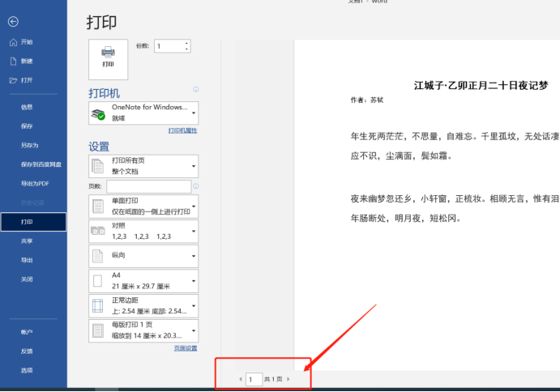Click the new document icon beside 新建
560x392 pixels.
pyautogui.click(x=13, y=61)
